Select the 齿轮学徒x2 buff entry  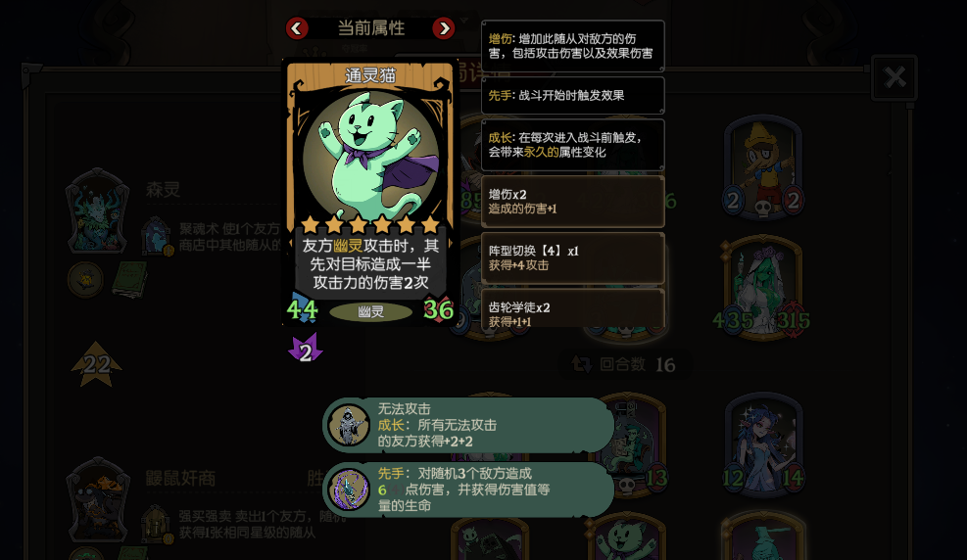pyautogui.click(x=572, y=310)
